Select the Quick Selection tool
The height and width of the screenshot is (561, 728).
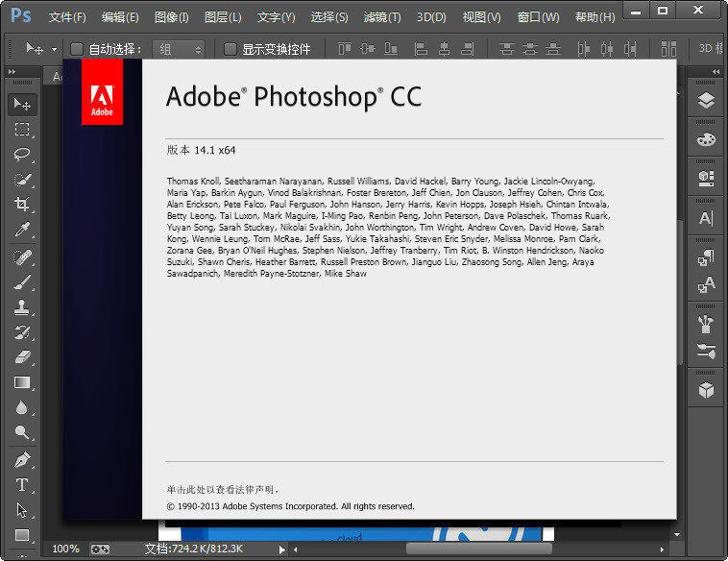[x=22, y=180]
